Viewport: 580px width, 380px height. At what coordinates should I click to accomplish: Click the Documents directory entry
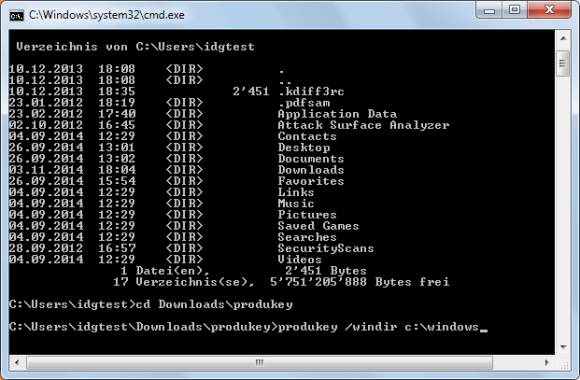(311, 159)
